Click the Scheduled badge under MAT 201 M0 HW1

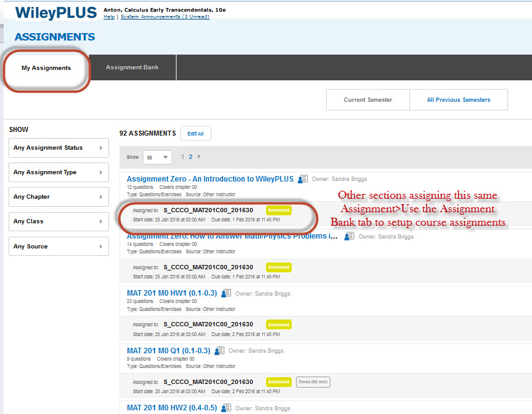(278, 324)
